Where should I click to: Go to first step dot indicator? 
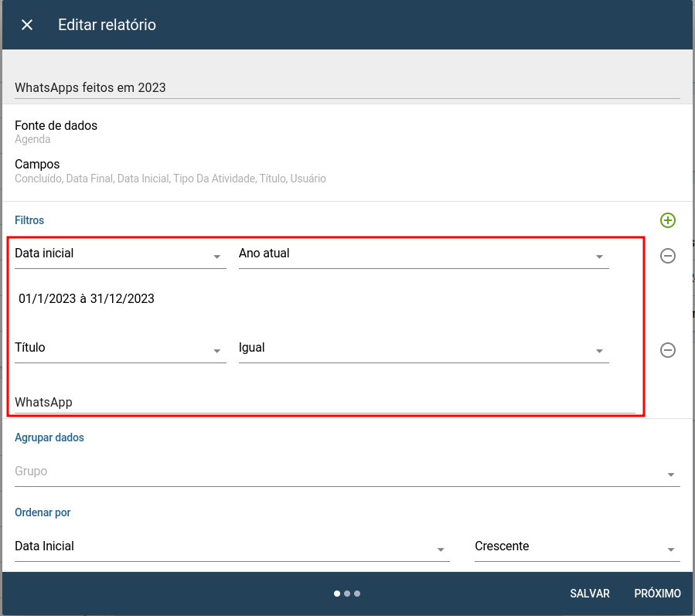pyautogui.click(x=337, y=594)
